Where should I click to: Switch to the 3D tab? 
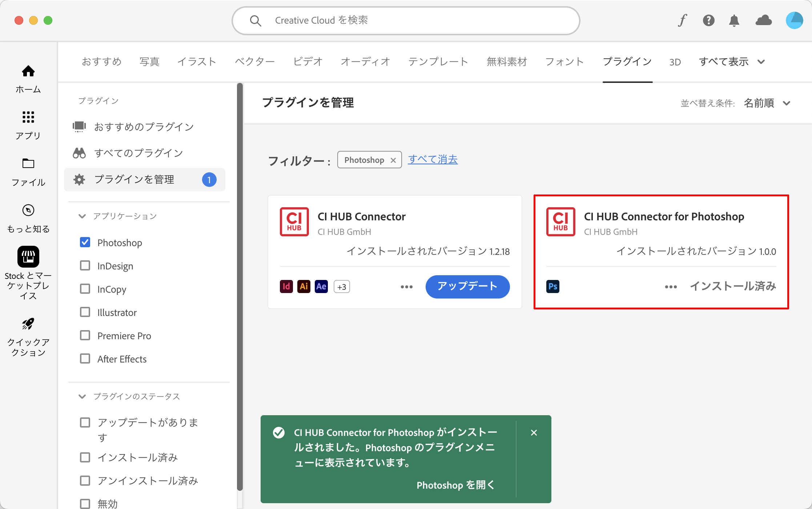click(675, 62)
